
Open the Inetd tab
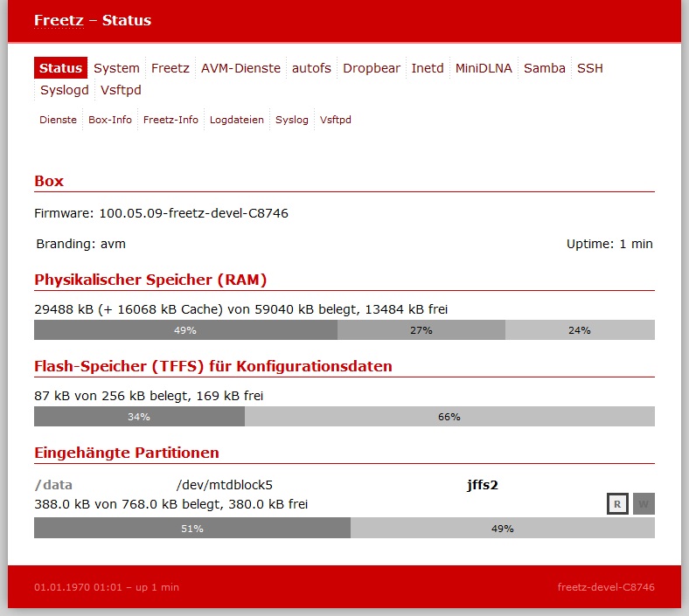point(428,68)
